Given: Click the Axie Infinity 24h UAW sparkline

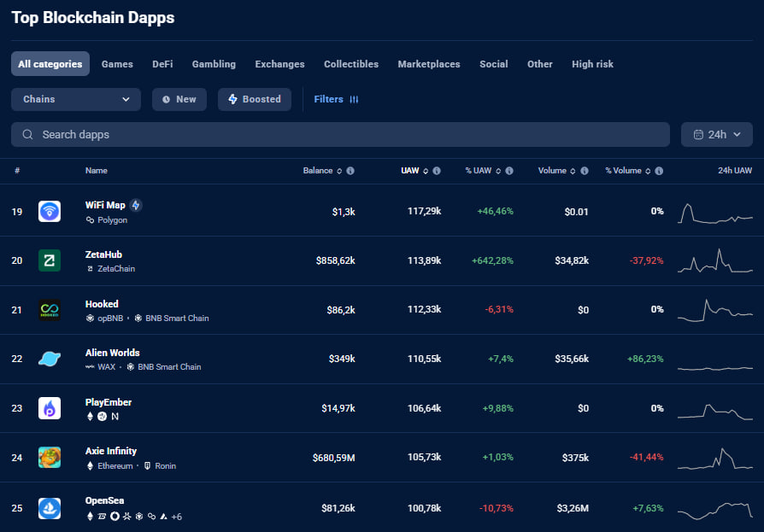Looking at the screenshot, I should (714, 459).
